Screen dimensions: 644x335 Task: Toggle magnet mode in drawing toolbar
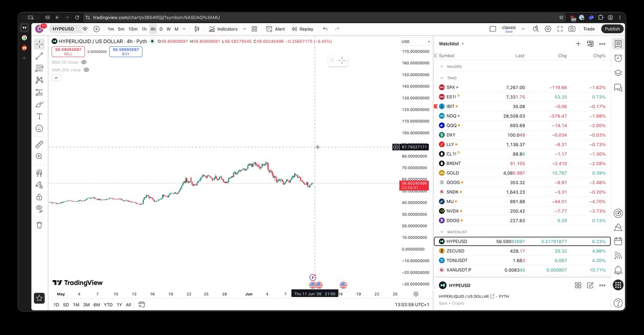click(39, 173)
